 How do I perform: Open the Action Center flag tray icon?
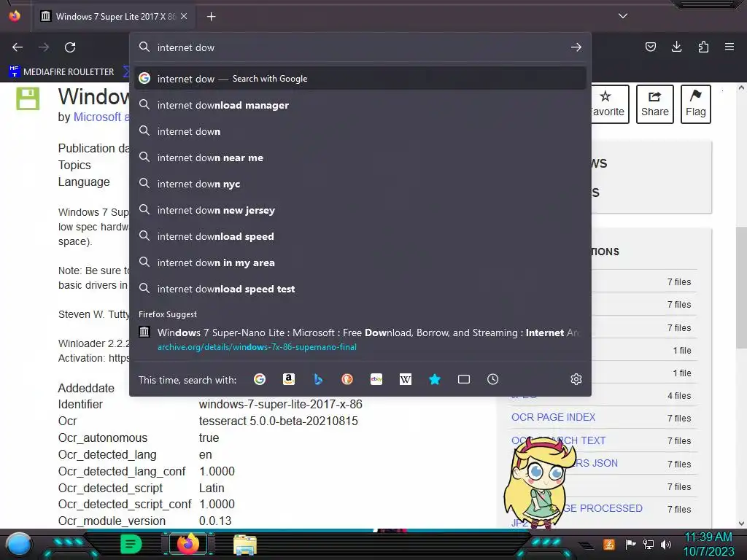630,544
